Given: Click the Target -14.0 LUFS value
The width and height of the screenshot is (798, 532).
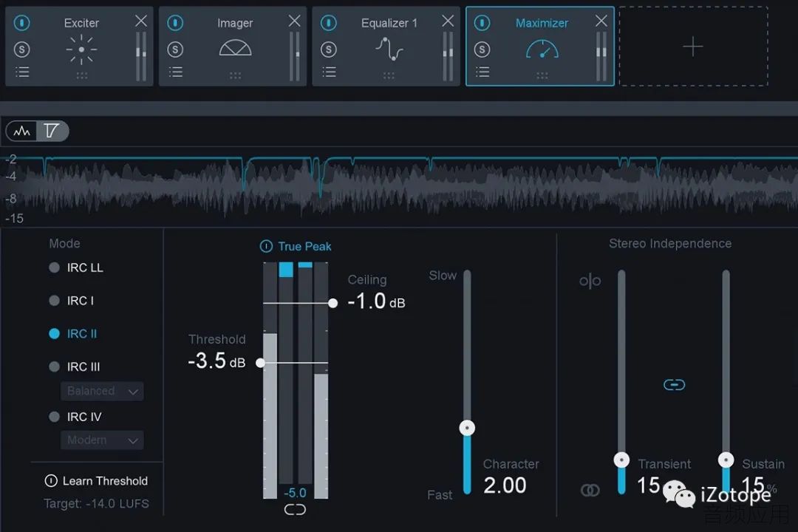Looking at the screenshot, I should tap(96, 503).
